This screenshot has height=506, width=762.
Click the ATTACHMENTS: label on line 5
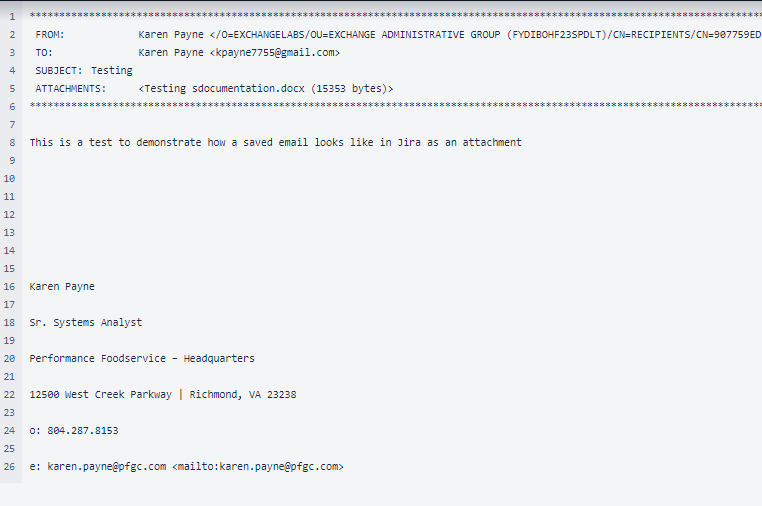(x=70, y=88)
